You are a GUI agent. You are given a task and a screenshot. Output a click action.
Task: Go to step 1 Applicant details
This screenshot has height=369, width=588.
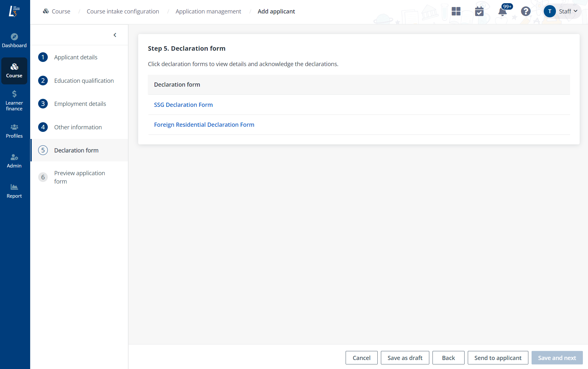point(76,57)
